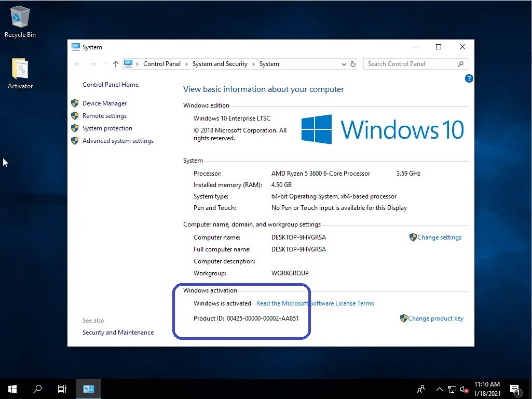Click the shield icon beside Remote settings
The image size is (532, 399).
pyautogui.click(x=75, y=116)
